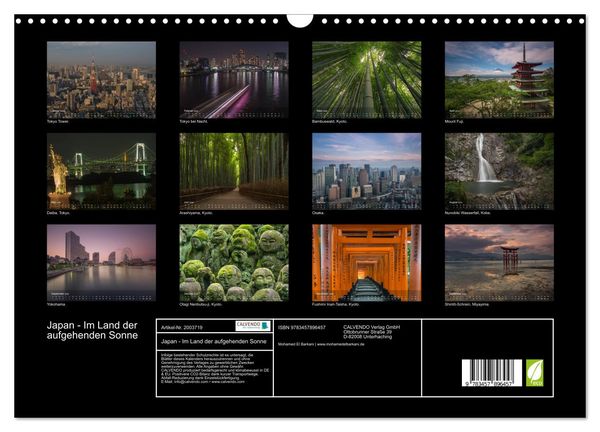
Task: Click the 'Bambuswald, Kyoto' caption
Action: [329, 121]
